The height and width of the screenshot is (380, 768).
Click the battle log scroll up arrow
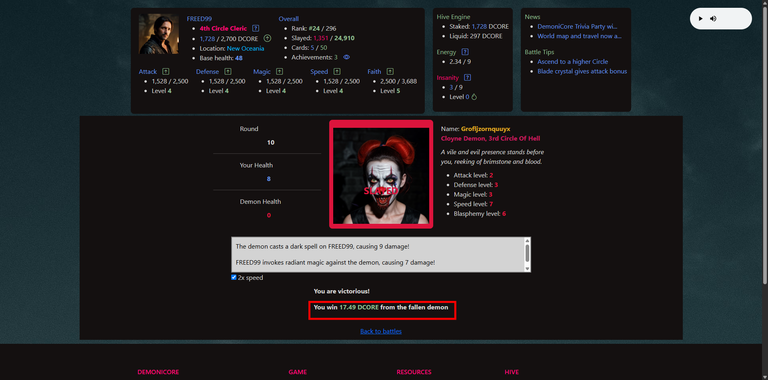[x=528, y=240]
